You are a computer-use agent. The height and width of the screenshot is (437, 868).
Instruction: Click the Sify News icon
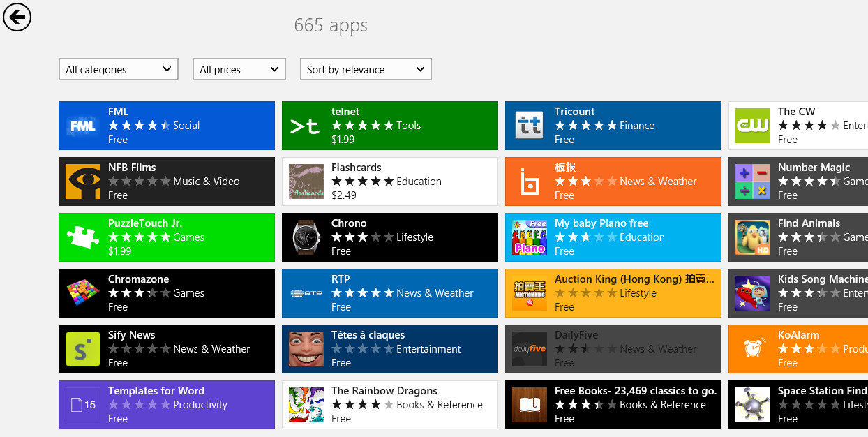(83, 349)
